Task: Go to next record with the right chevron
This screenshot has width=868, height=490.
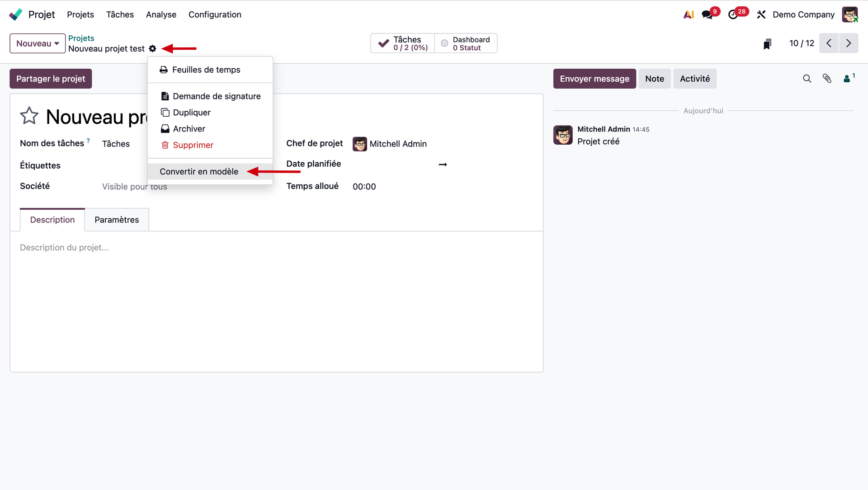Action: (x=849, y=43)
